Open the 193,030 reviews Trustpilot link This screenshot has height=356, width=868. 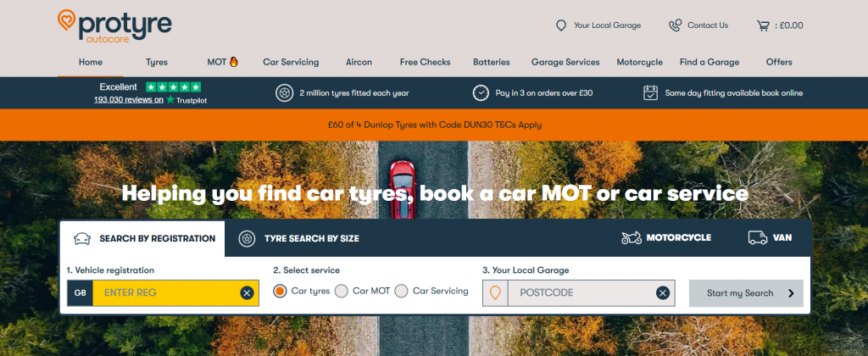click(129, 100)
